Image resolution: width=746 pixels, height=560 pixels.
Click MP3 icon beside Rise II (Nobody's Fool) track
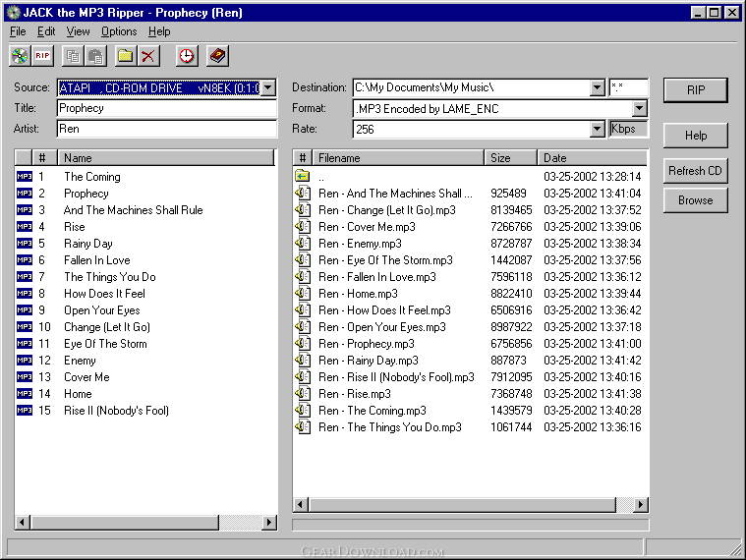coord(25,411)
